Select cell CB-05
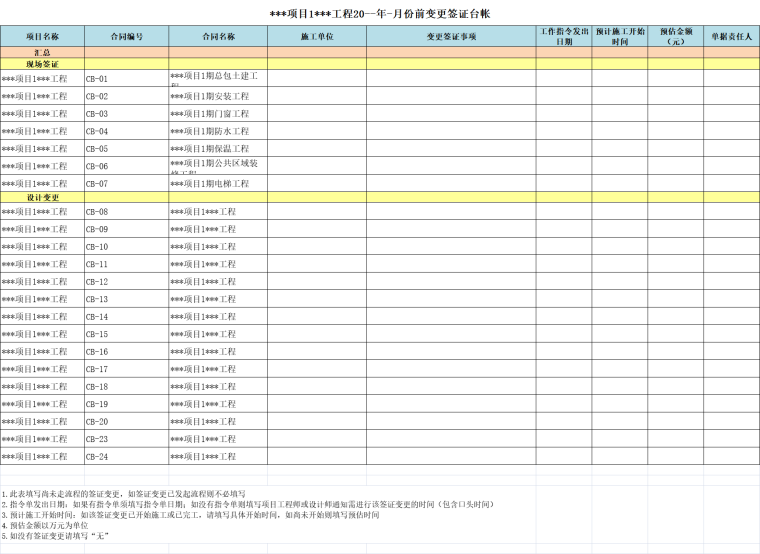Image resolution: width=760 pixels, height=554 pixels. [127, 148]
